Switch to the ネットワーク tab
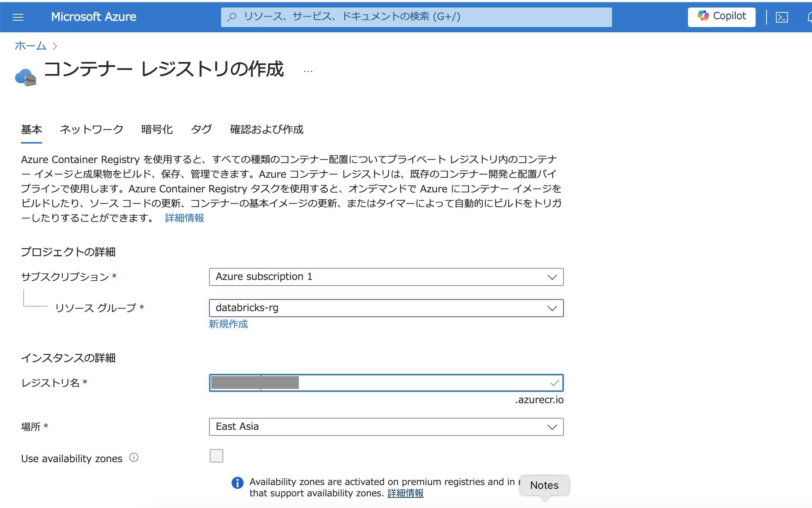This screenshot has width=812, height=508. click(x=91, y=130)
